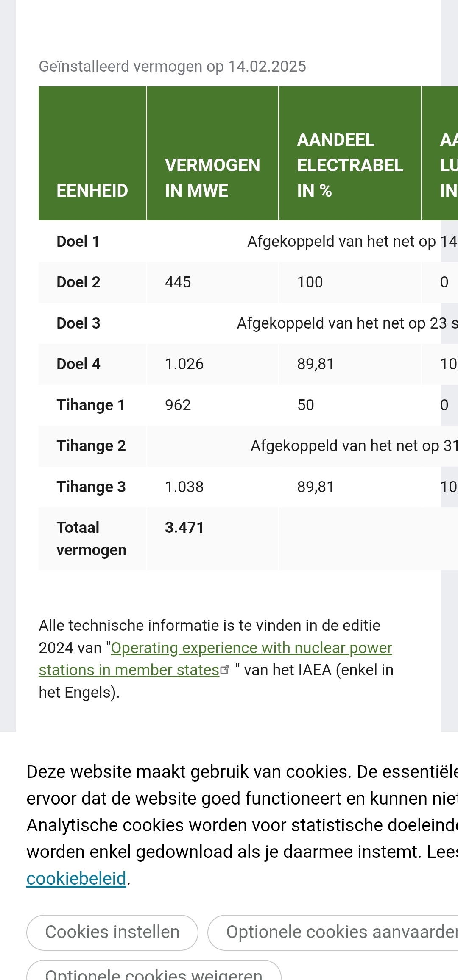Viewport: 458px width, 980px height.
Task: Click the EENHEID column header
Action: 92,191
